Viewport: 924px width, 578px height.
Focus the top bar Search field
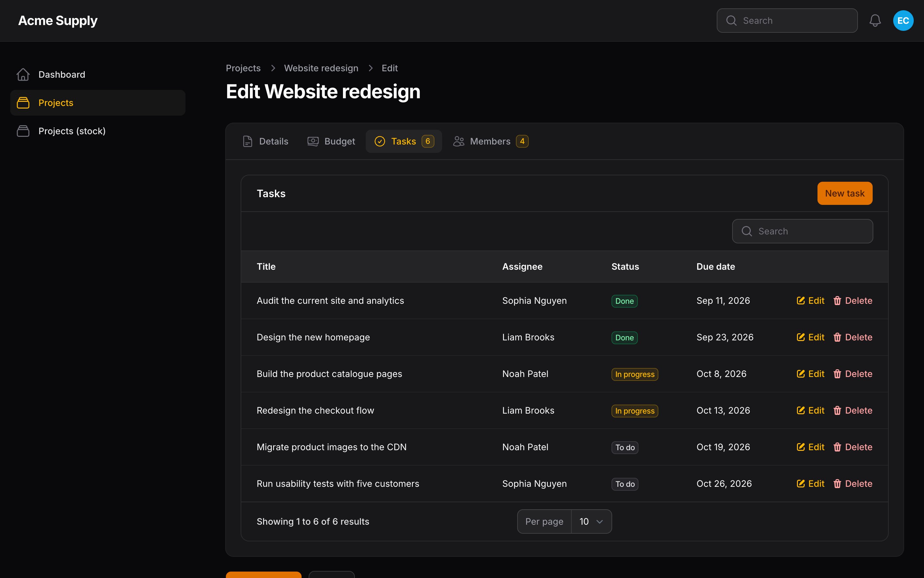tap(787, 21)
